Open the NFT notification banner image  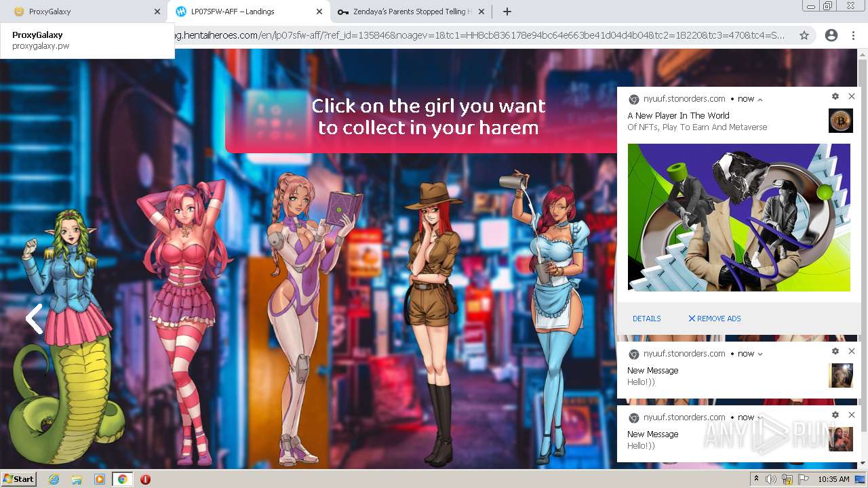click(x=739, y=218)
